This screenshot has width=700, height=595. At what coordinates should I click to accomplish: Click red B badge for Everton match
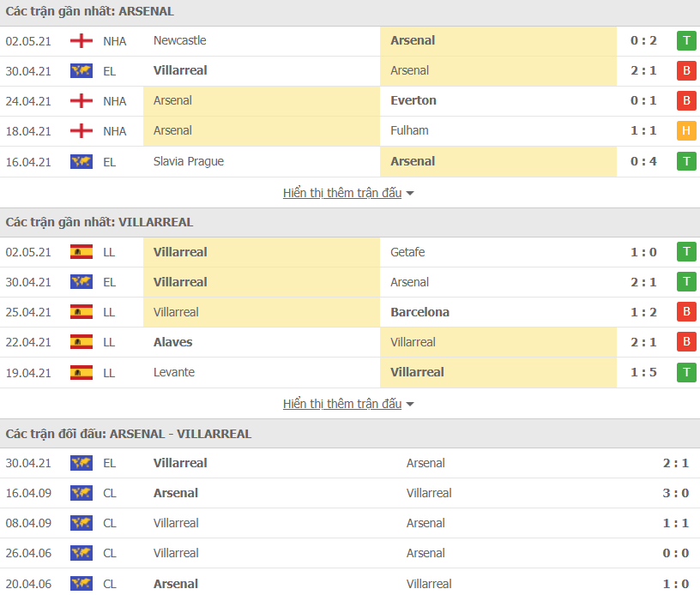tap(685, 101)
